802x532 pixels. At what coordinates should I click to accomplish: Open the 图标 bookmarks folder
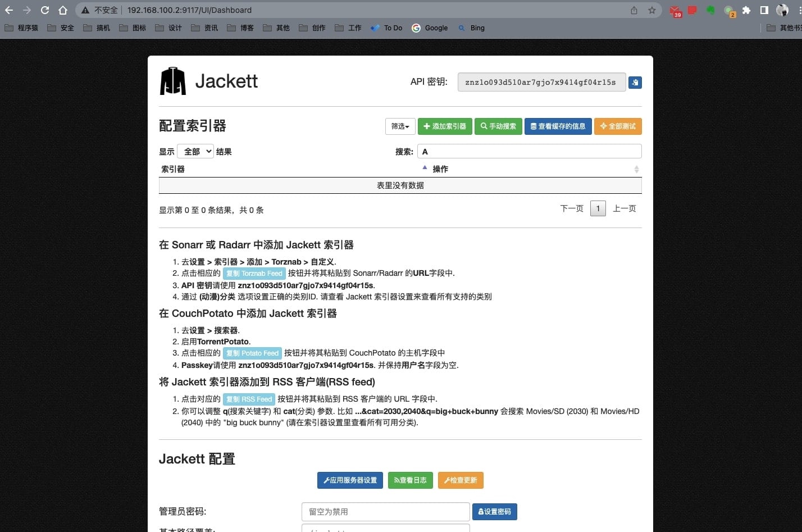click(133, 28)
